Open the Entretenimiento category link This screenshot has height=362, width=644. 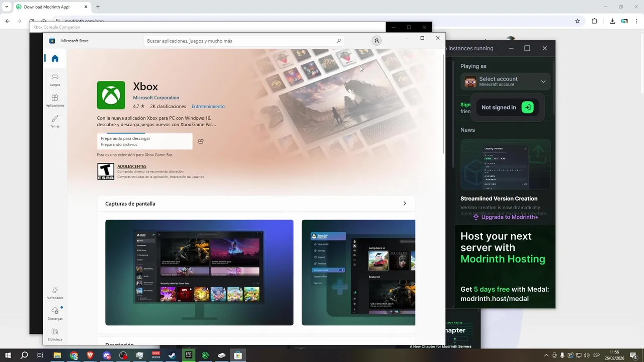208,106
